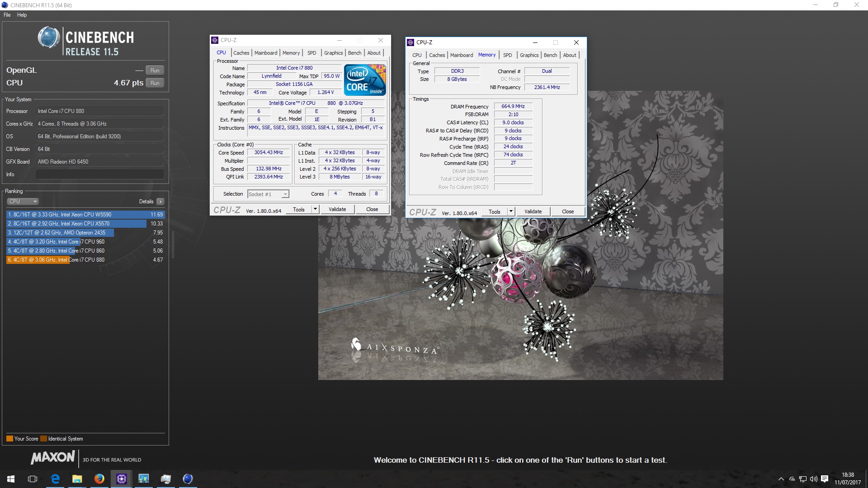Image resolution: width=868 pixels, height=488 pixels.
Task: Open the Action Center notification icon
Action: 825,479
